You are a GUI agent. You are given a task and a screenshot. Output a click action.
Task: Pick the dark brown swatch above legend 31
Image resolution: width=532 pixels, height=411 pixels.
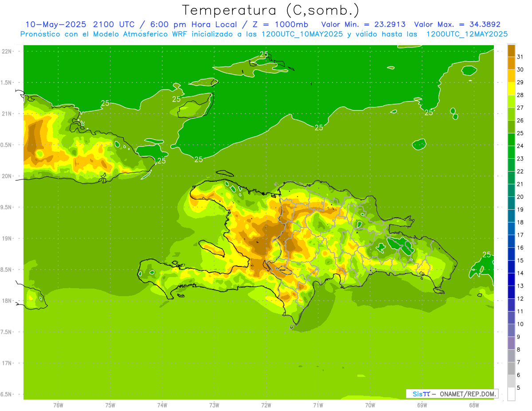pyautogui.click(x=511, y=51)
